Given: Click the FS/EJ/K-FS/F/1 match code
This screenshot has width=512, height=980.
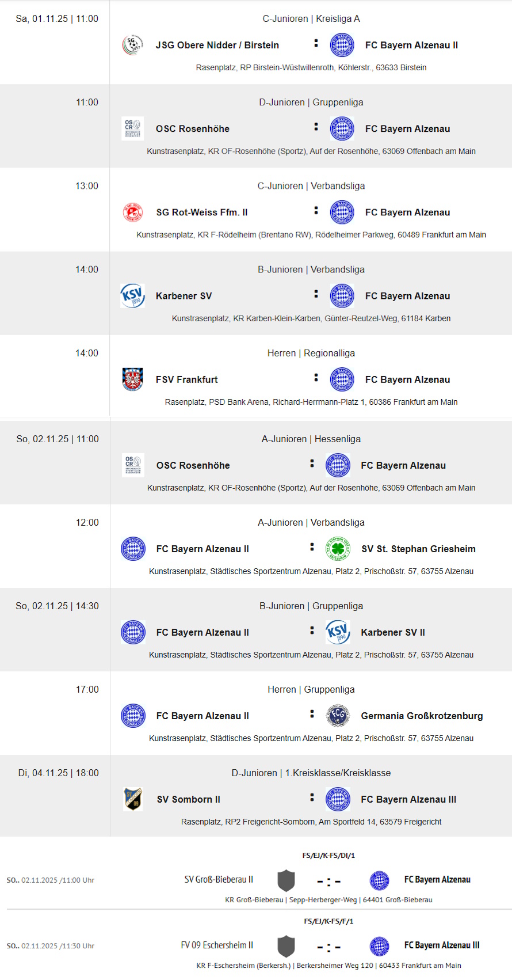Looking at the screenshot, I should coord(328,921).
